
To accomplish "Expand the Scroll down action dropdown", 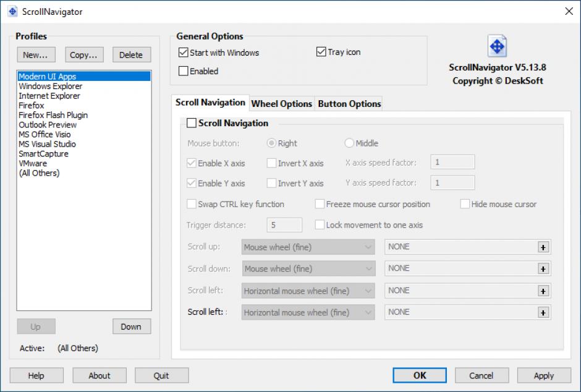I will (x=308, y=269).
